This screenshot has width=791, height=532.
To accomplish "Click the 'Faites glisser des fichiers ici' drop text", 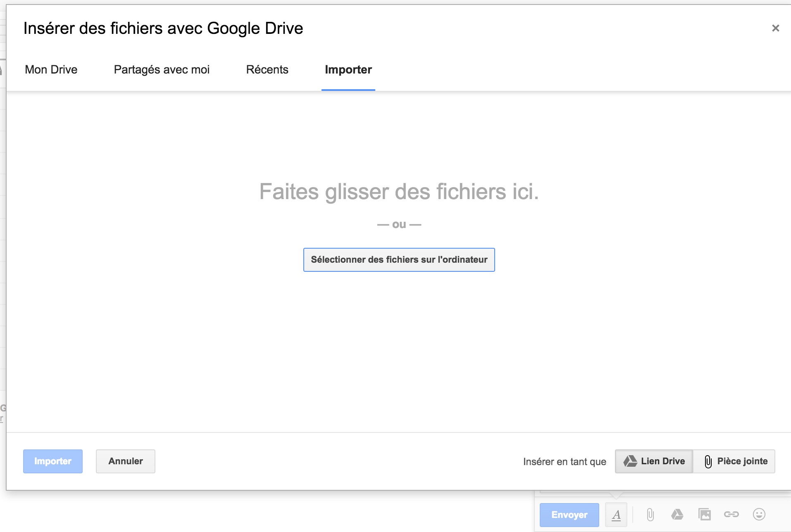I will tap(399, 192).
